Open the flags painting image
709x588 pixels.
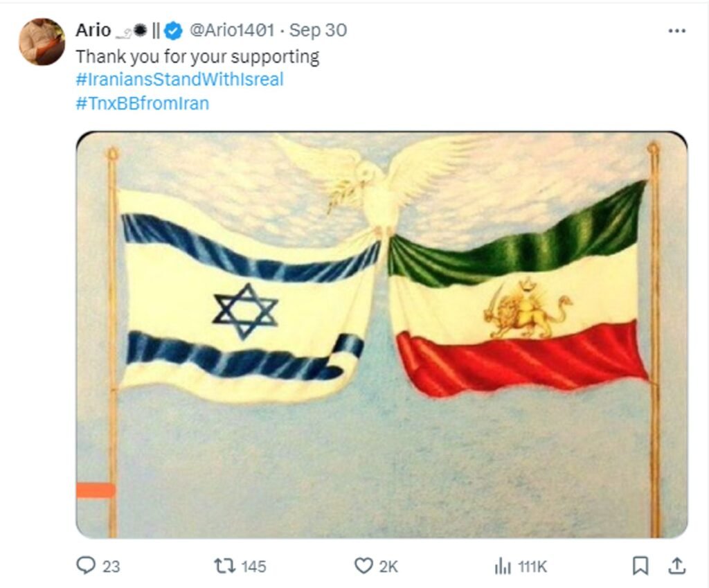382,335
